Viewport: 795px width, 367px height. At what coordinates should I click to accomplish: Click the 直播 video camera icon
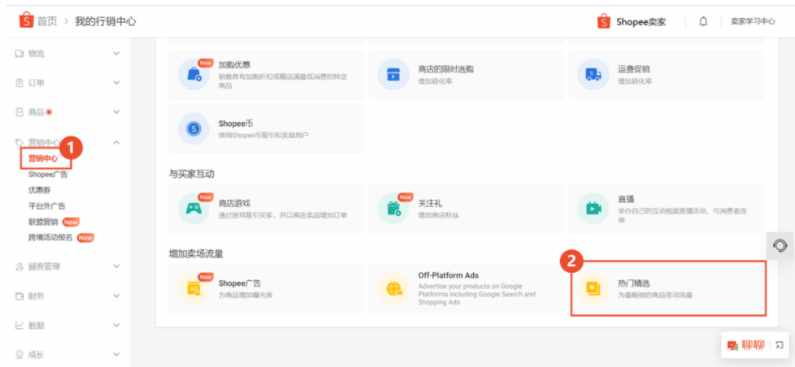pos(593,208)
